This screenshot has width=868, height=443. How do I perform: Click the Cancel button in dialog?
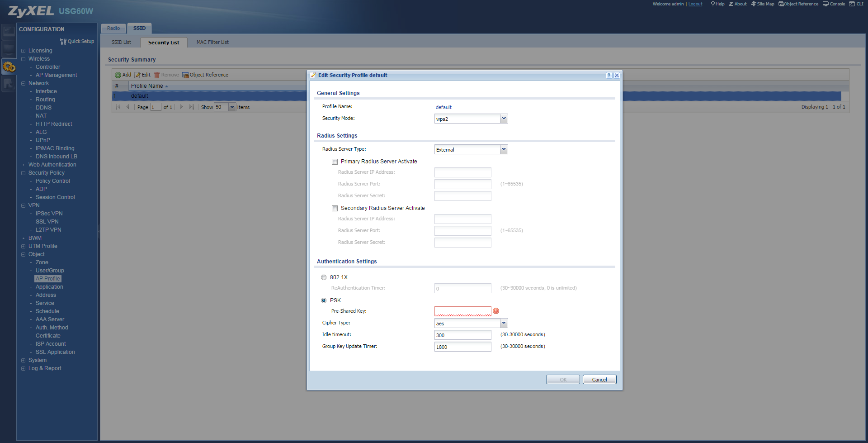tap(599, 380)
